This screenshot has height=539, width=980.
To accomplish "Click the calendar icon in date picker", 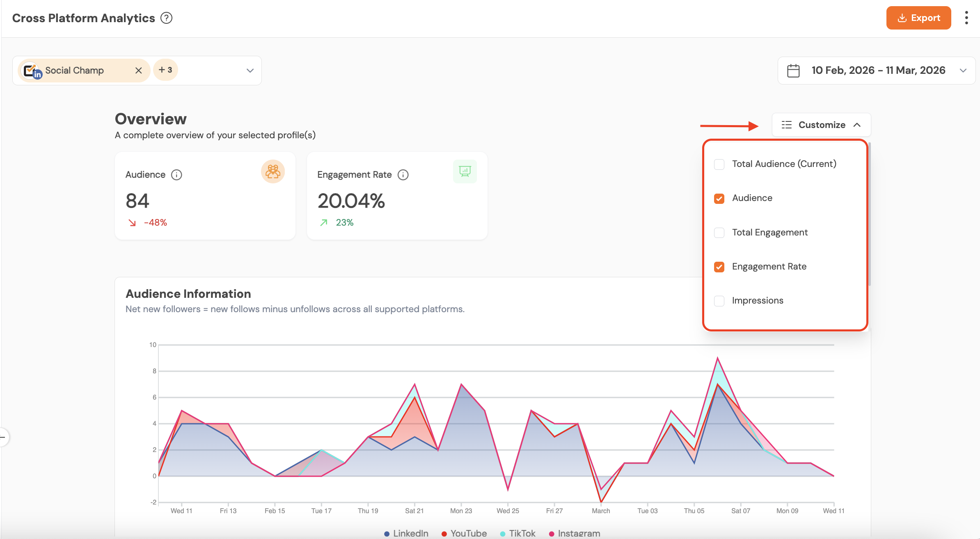I will tap(793, 71).
